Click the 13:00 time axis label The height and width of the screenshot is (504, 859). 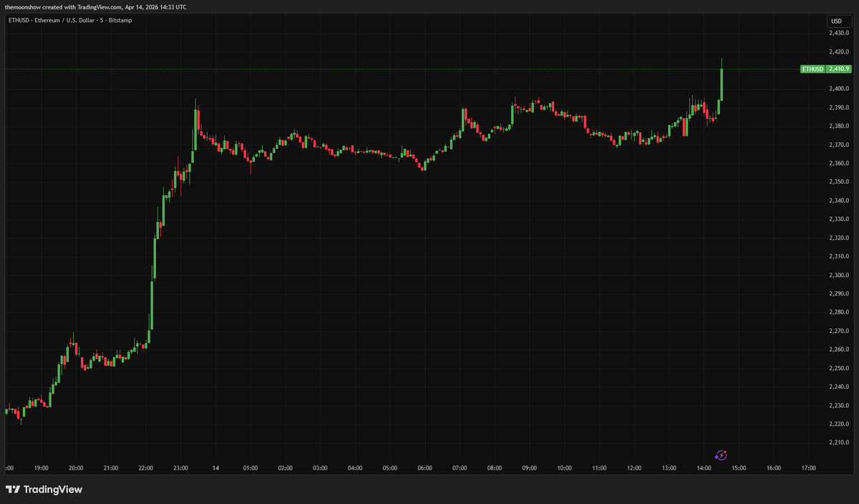click(x=669, y=468)
